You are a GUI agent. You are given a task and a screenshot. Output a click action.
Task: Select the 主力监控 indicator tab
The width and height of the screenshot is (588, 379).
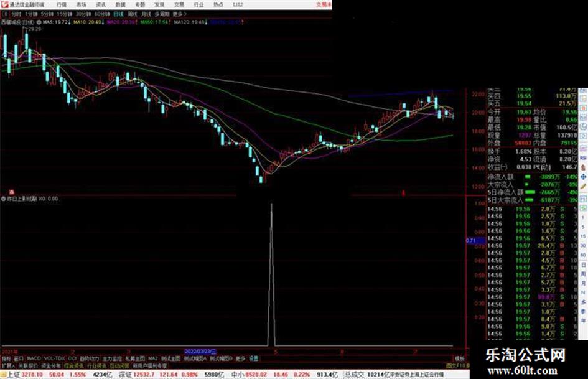[x=112, y=358]
